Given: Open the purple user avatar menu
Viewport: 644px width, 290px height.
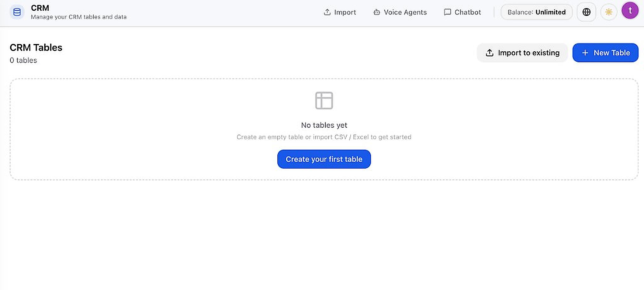Looking at the screenshot, I should [630, 11].
